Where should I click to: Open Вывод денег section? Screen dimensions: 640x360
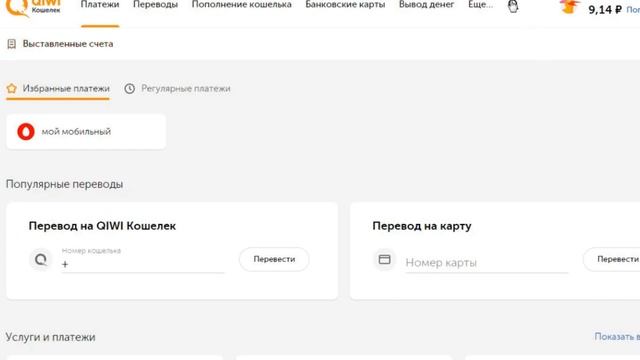coord(427,5)
